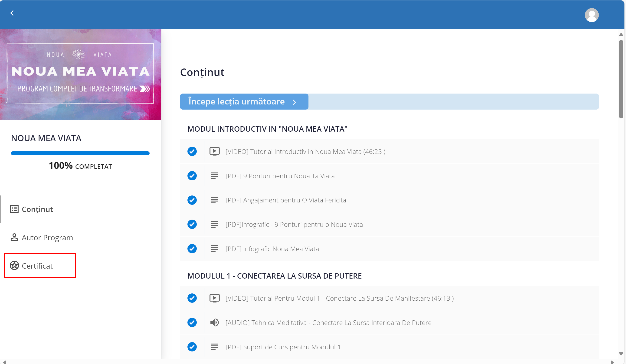
Task: Click the 100% COMPLETAT text
Action: click(x=80, y=166)
